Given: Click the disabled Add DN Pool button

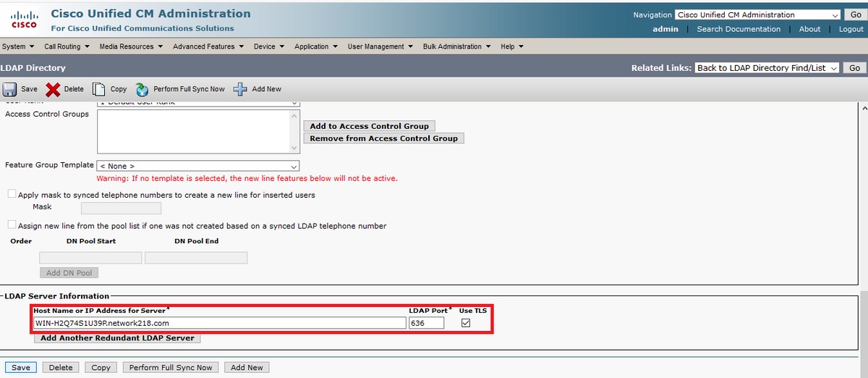Looking at the screenshot, I should coord(69,273).
